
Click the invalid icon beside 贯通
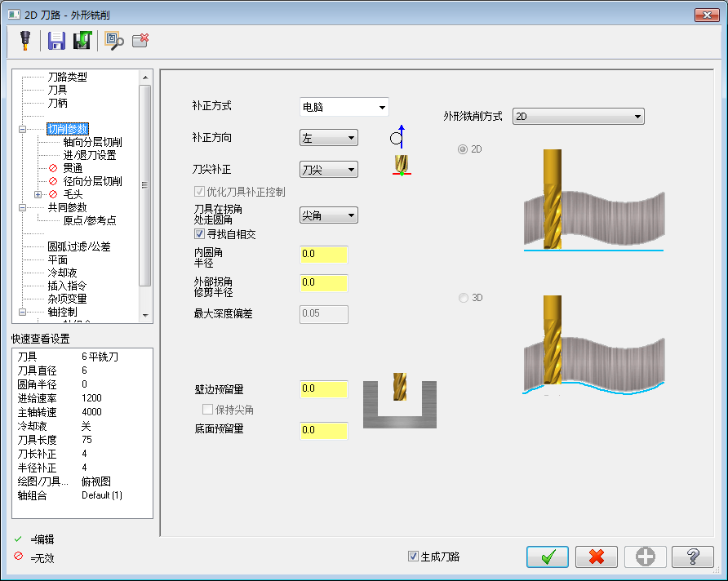click(x=53, y=168)
